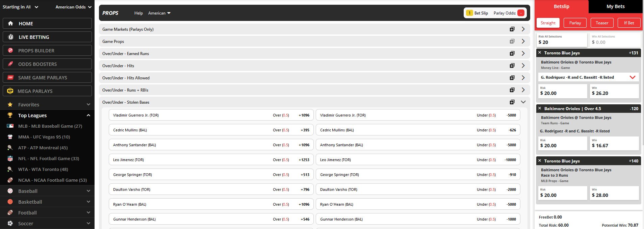Bet Cedric Mullins Under 0.5 at -626
The image size is (644, 229).
tap(418, 130)
